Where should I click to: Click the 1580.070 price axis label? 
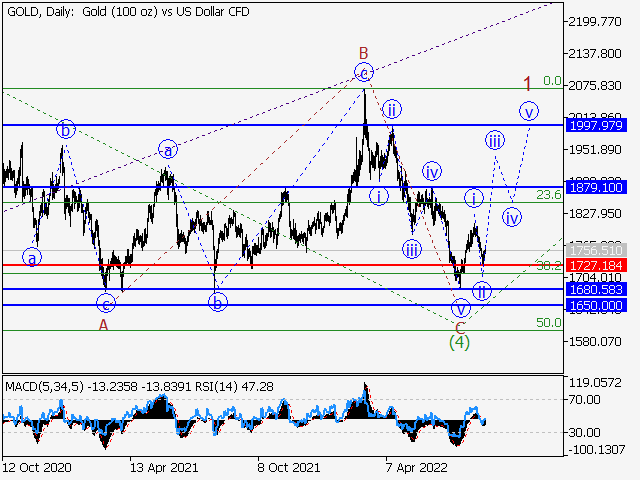point(595,341)
